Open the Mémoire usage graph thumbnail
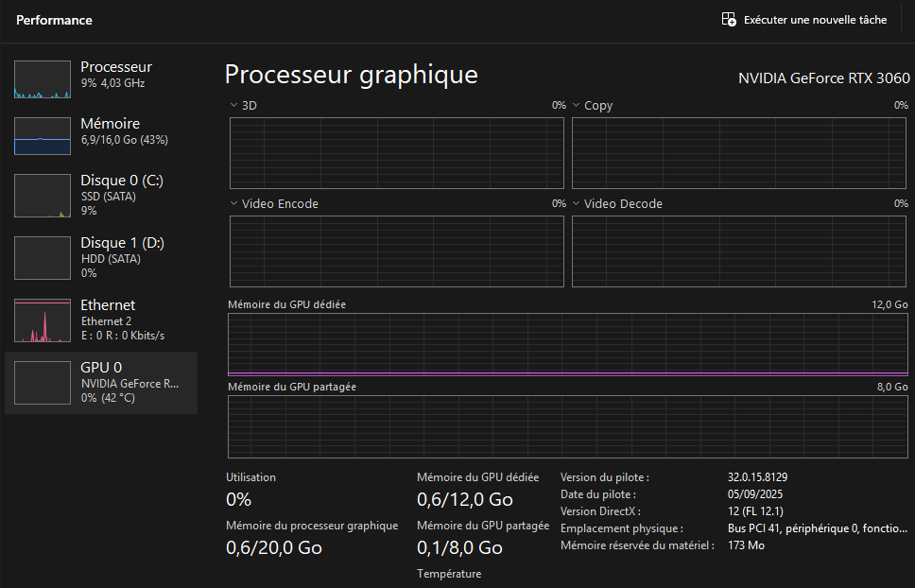 [43, 136]
